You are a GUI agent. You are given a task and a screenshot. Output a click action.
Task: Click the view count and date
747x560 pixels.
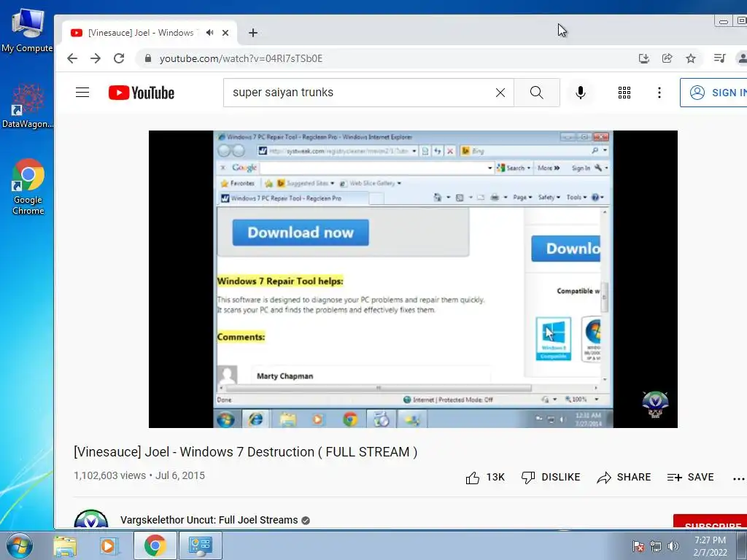pos(139,475)
